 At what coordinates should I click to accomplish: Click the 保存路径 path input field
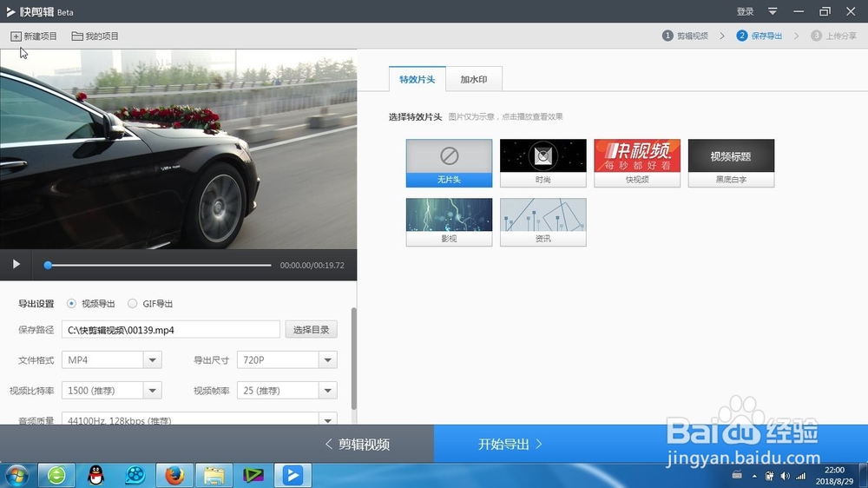(x=170, y=330)
